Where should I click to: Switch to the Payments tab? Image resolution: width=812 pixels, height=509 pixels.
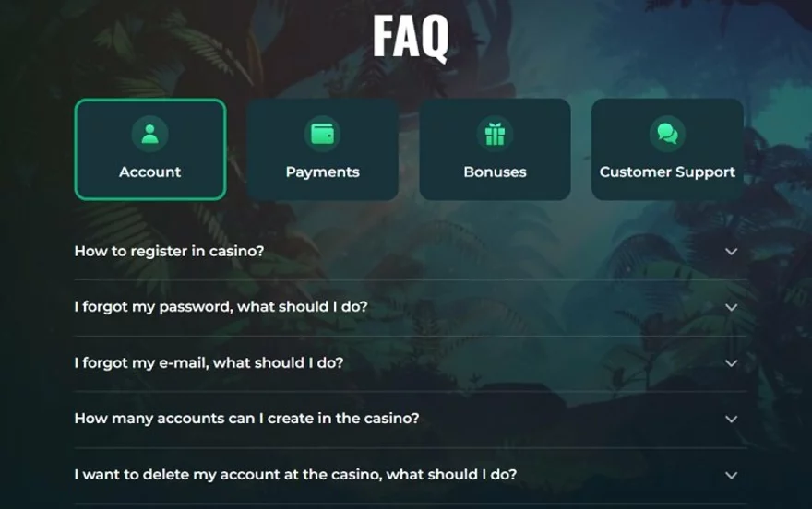(322, 149)
